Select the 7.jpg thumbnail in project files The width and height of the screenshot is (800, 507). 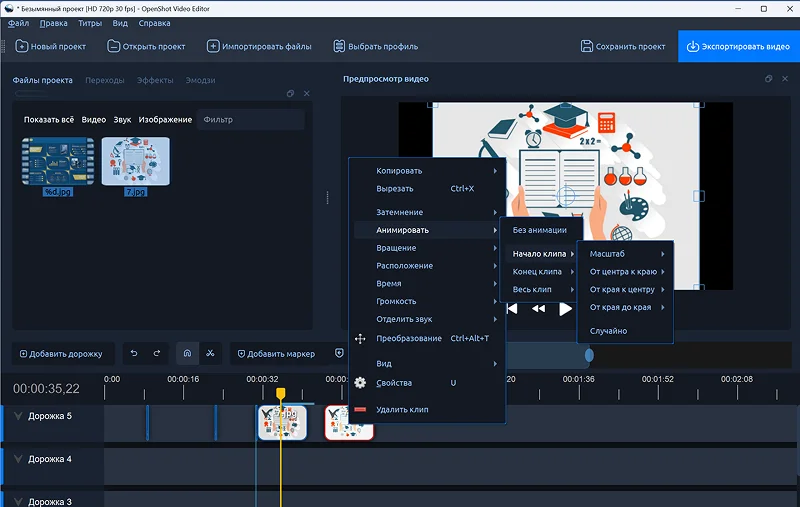(x=135, y=162)
